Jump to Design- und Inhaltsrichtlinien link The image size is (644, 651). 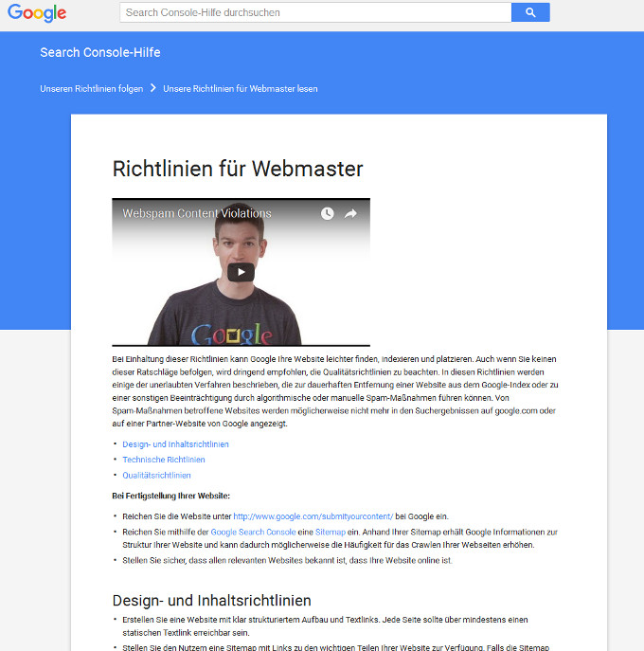pyautogui.click(x=175, y=444)
